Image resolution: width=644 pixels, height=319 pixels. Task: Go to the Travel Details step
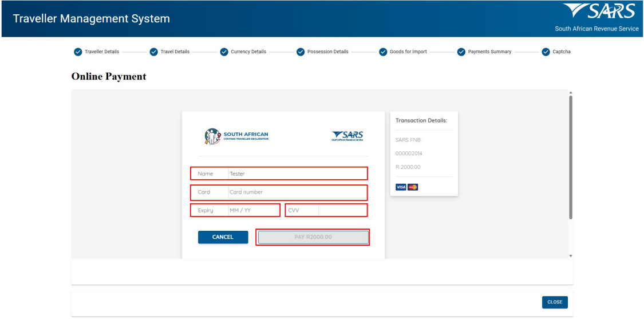175,52
